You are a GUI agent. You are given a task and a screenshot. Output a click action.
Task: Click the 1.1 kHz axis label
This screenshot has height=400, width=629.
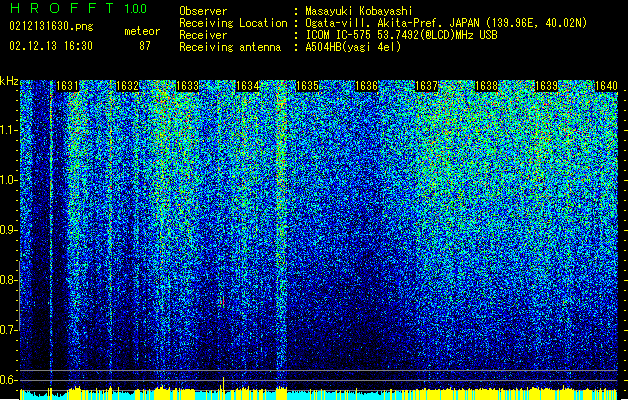pyautogui.click(x=8, y=130)
